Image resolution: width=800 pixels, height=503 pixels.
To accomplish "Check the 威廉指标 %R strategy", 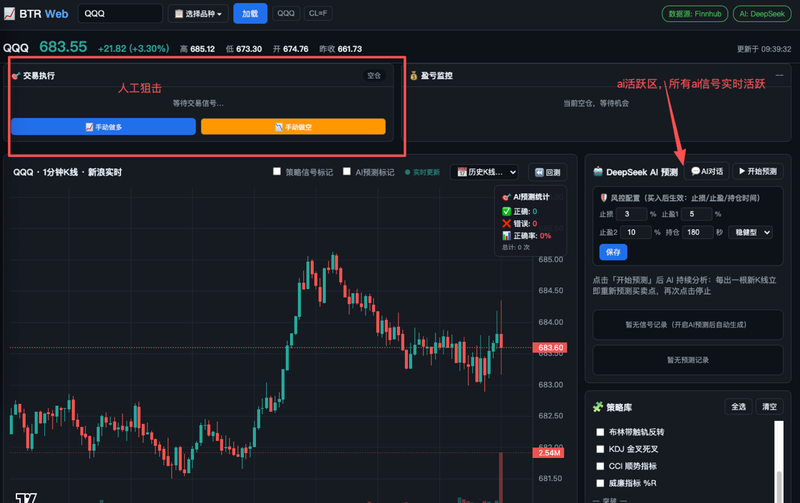I will point(600,483).
